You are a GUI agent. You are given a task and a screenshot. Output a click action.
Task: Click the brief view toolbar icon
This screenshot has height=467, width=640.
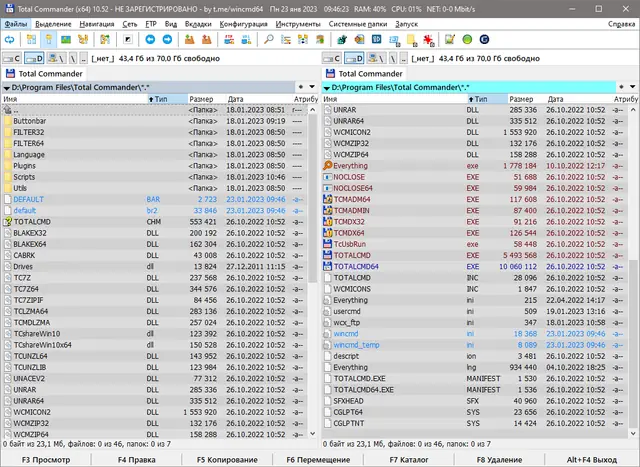pyautogui.click(x=31, y=40)
